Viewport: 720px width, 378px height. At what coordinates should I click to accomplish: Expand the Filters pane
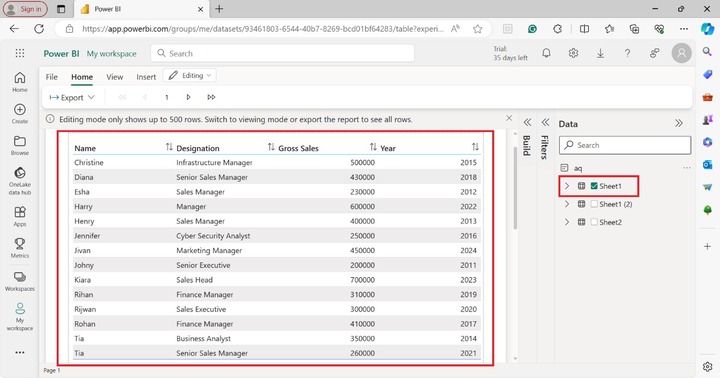(x=546, y=122)
